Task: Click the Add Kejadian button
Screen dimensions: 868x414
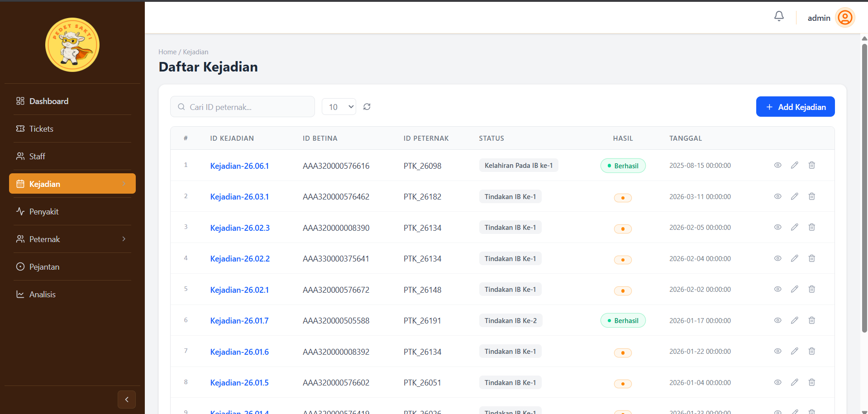Action: coord(795,107)
